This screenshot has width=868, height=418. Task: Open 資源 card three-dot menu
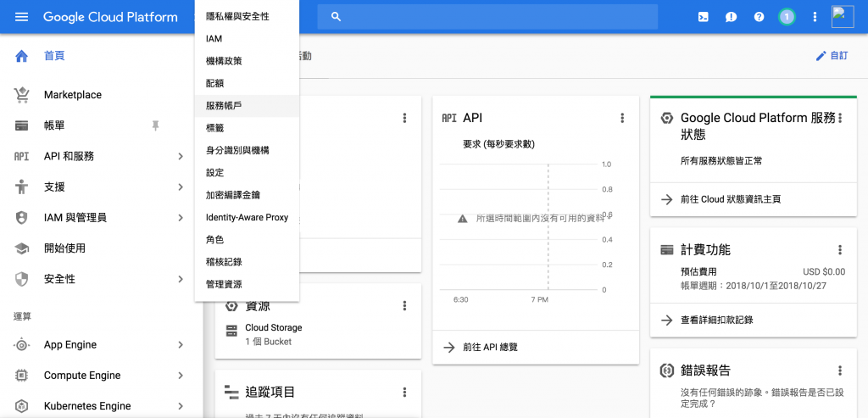tap(404, 305)
